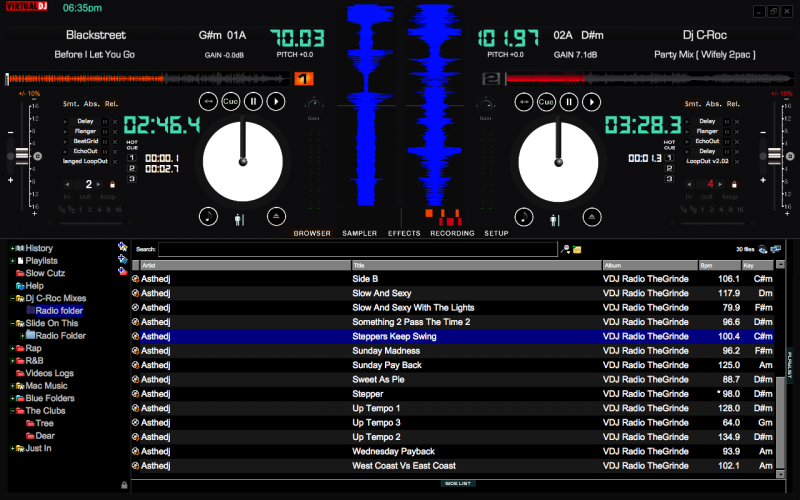This screenshot has width=800, height=500.
Task: Open the RECORDING tab
Action: 452,233
